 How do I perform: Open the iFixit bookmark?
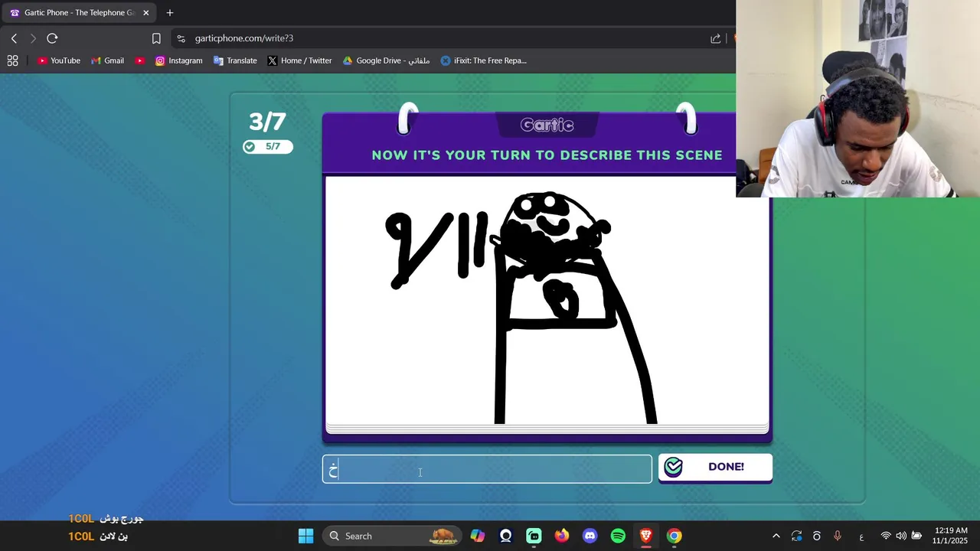tap(484, 60)
